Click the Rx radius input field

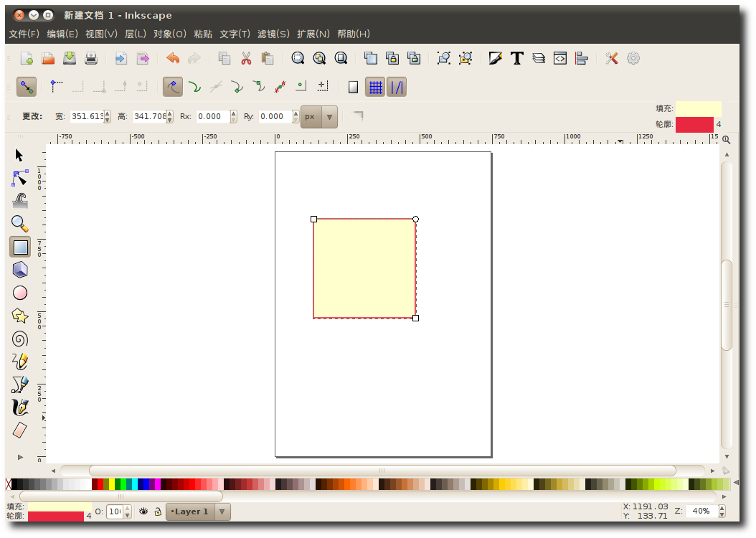[x=213, y=116]
